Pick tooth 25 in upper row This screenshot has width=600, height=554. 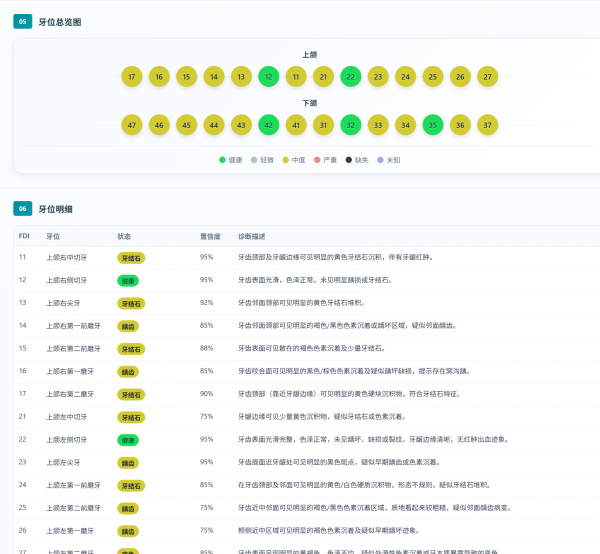[433, 77]
